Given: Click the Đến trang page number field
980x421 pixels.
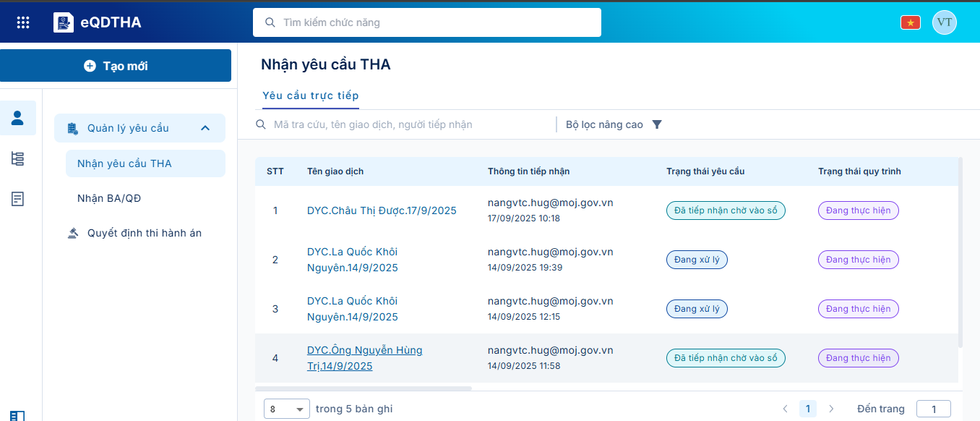Looking at the screenshot, I should click(x=933, y=409).
